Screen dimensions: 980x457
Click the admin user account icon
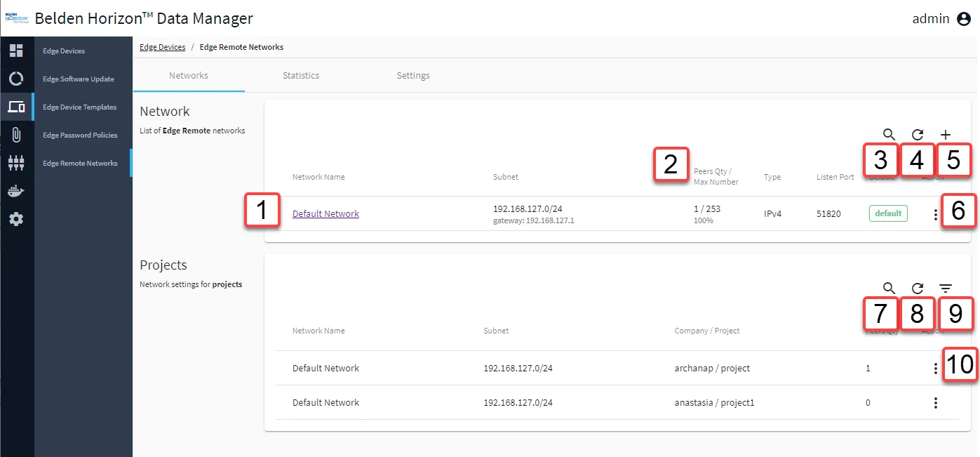(x=964, y=19)
